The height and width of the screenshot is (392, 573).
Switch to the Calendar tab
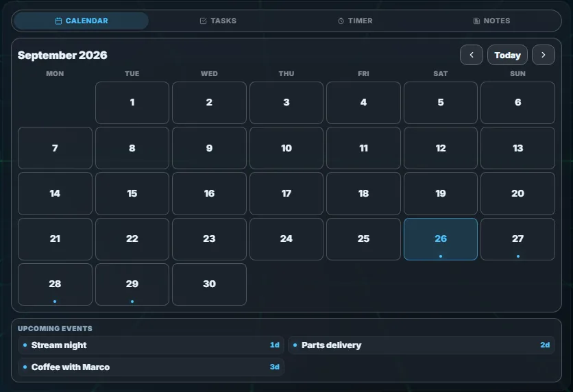[x=81, y=21]
